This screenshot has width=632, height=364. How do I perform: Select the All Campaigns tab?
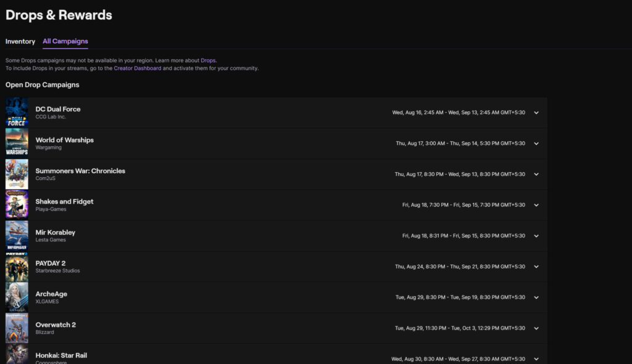(x=65, y=41)
